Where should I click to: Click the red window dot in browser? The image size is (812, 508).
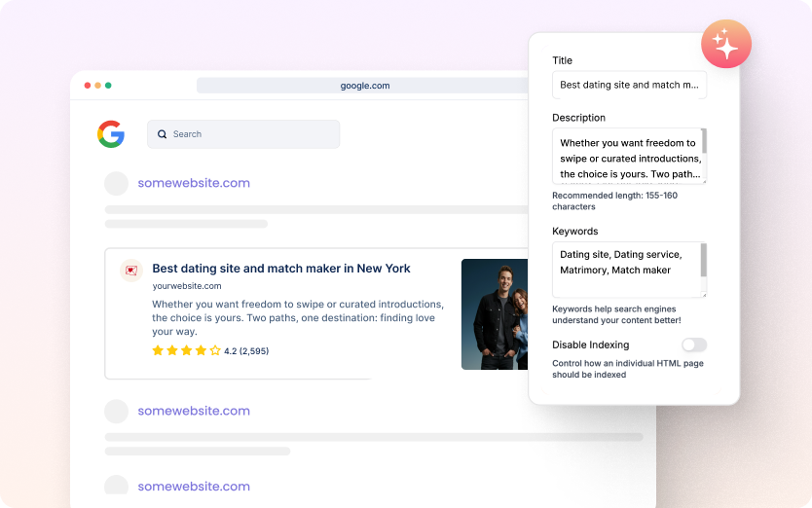click(88, 86)
